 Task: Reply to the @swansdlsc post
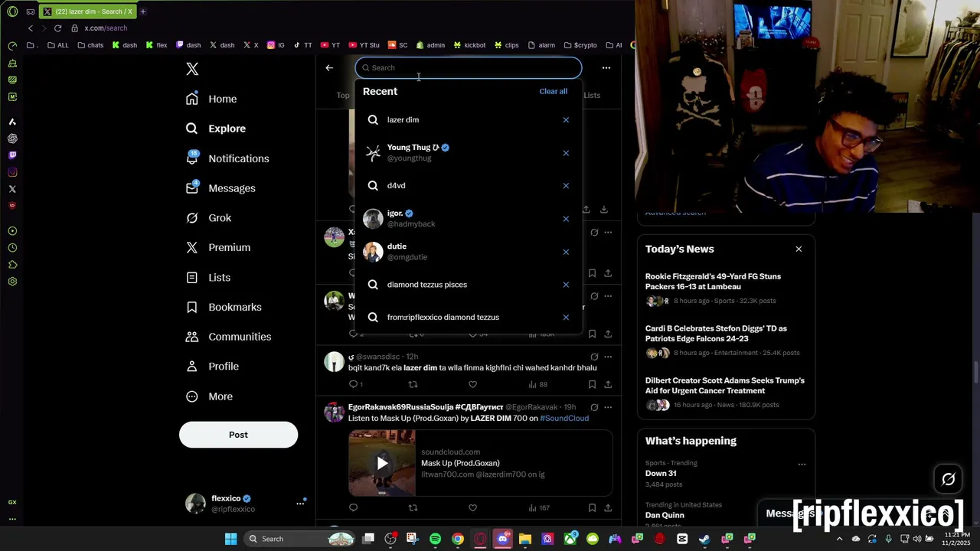click(x=354, y=384)
